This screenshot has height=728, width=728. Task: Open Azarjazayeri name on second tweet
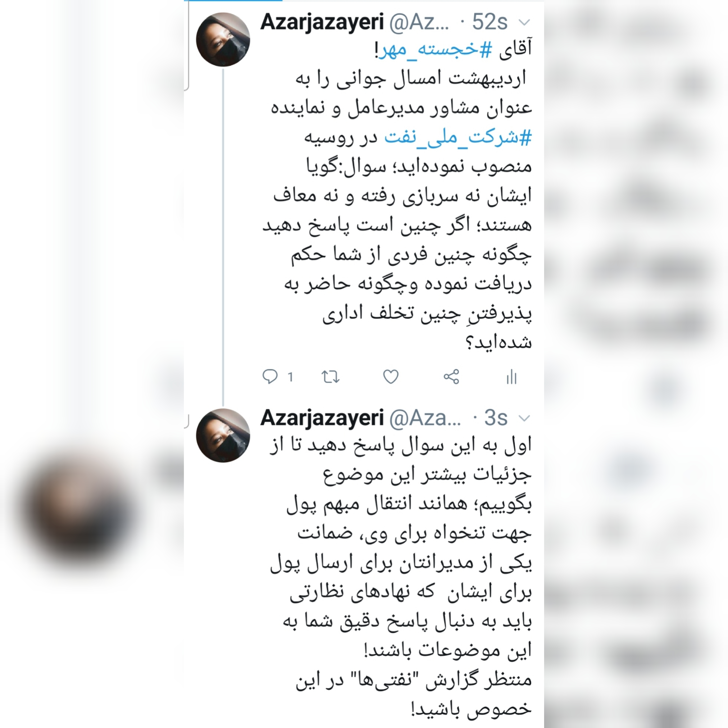click(x=322, y=418)
